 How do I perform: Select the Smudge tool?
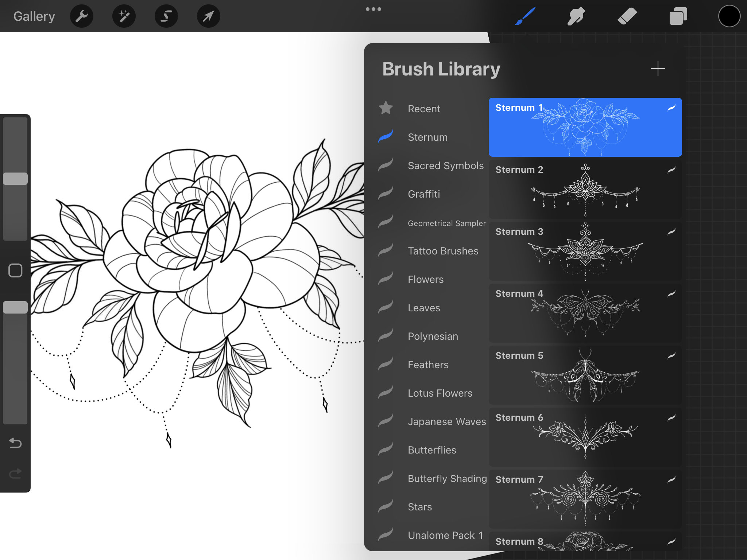coord(576,16)
